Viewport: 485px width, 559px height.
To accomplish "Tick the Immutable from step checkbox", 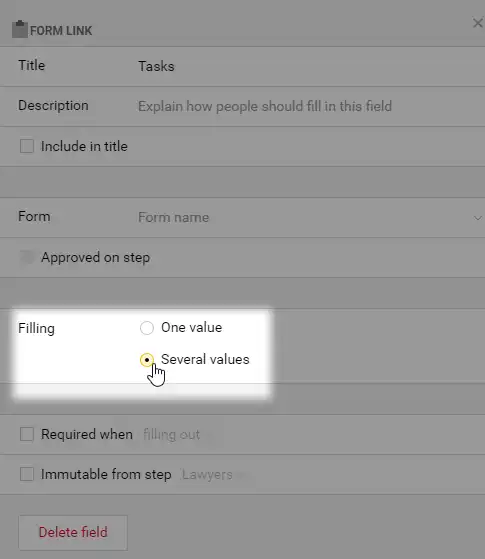I will pos(27,474).
